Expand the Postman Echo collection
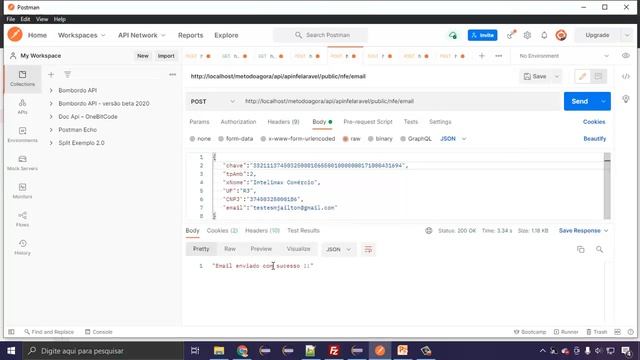 click(x=51, y=129)
